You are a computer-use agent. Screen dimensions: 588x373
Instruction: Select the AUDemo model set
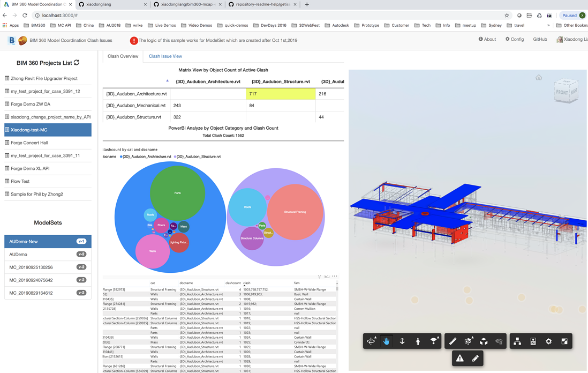(x=48, y=255)
